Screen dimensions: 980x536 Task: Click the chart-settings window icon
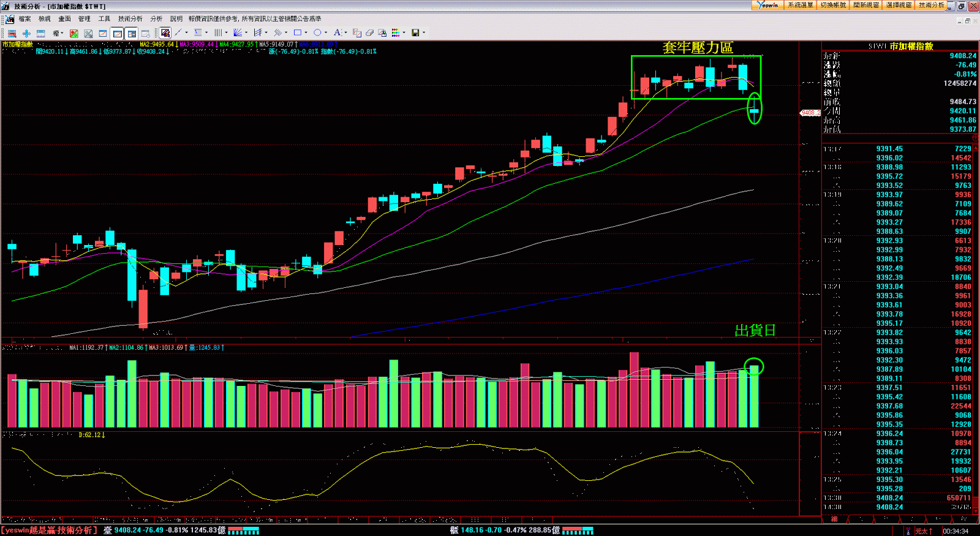tap(146, 33)
